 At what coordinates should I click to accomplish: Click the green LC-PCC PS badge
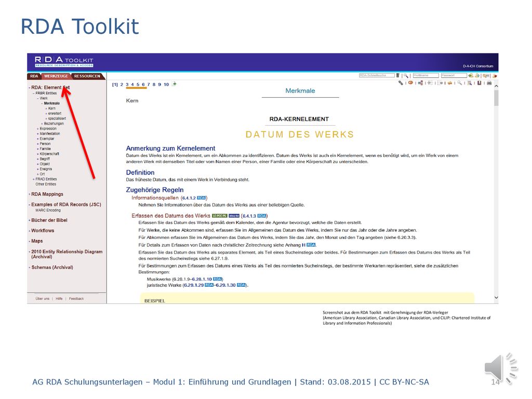tap(220, 216)
